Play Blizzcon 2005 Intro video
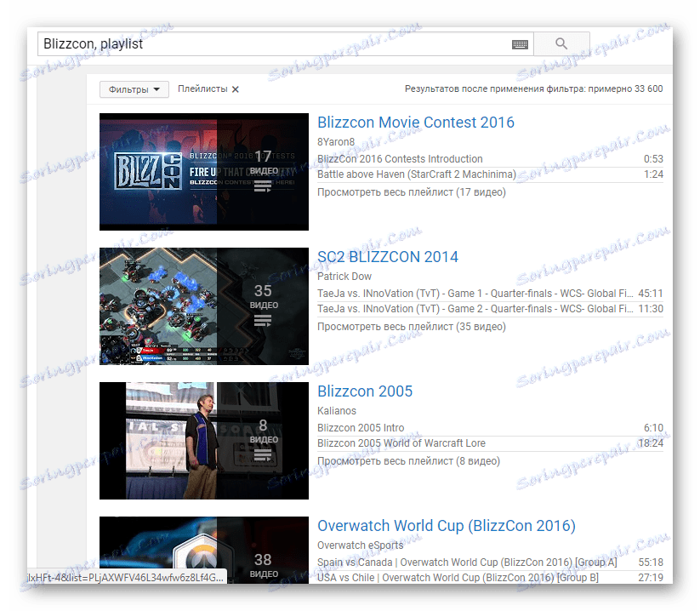The width and height of the screenshot is (700, 611). click(x=361, y=428)
